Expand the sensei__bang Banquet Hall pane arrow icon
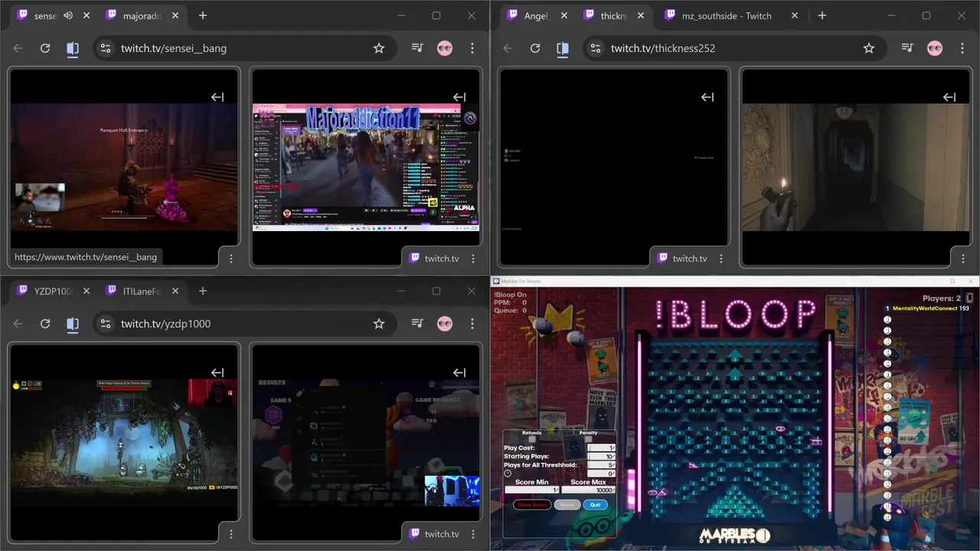This screenshot has height=551, width=980. tap(217, 97)
